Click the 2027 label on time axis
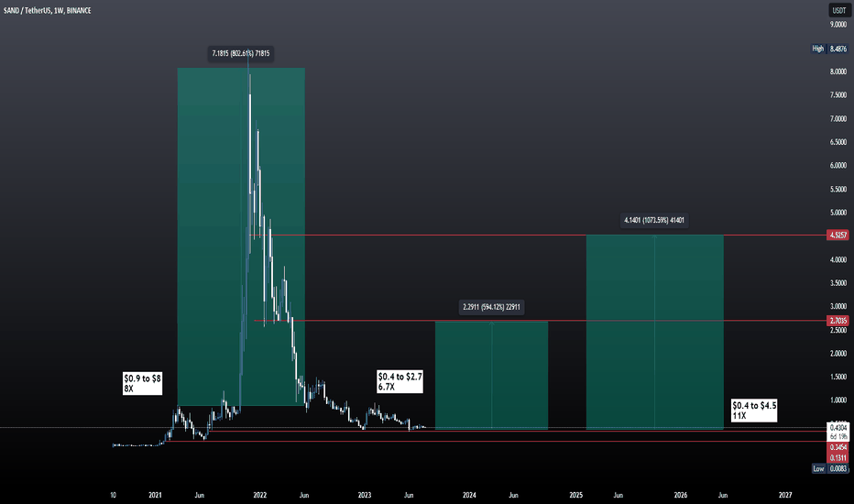The image size is (854, 504). point(785,495)
